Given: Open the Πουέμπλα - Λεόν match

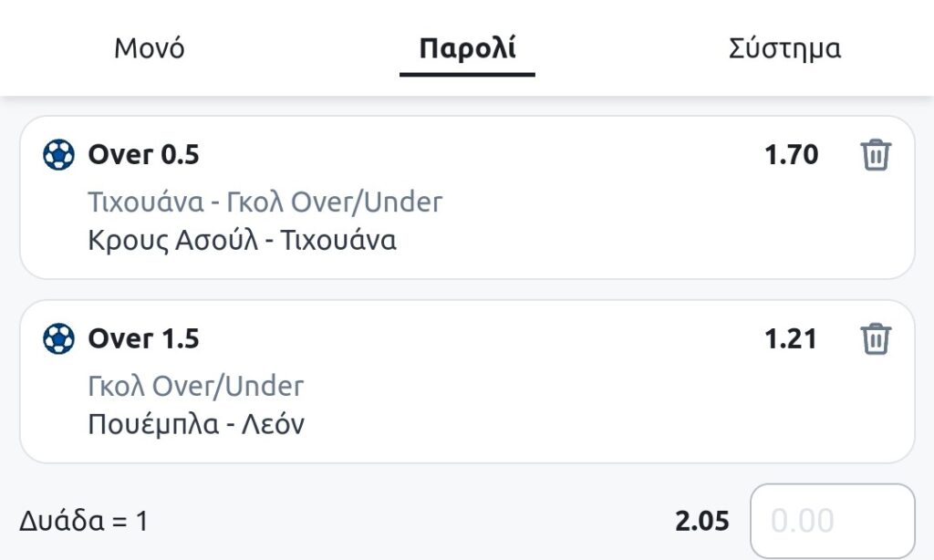Looking at the screenshot, I should [x=195, y=425].
